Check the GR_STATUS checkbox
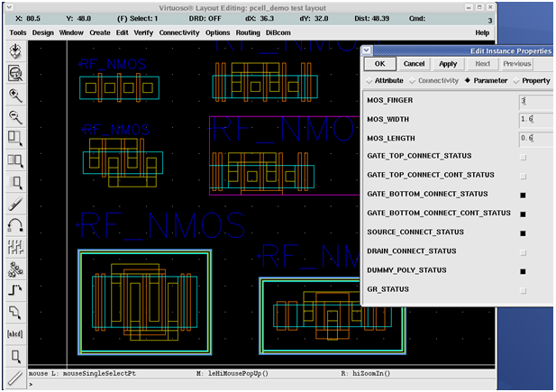This screenshot has height=392, width=556. click(523, 289)
